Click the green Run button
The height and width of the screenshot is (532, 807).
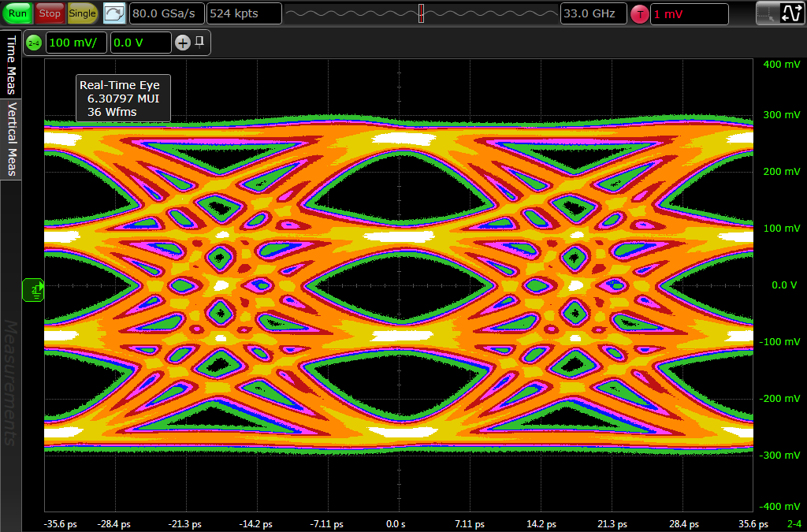17,13
